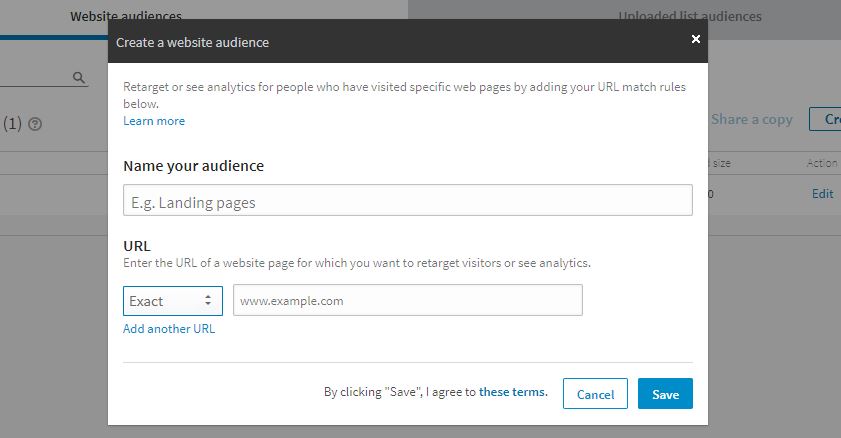Screen dimensions: 841x438
Task: Open the Learn more link
Action: pos(154,121)
